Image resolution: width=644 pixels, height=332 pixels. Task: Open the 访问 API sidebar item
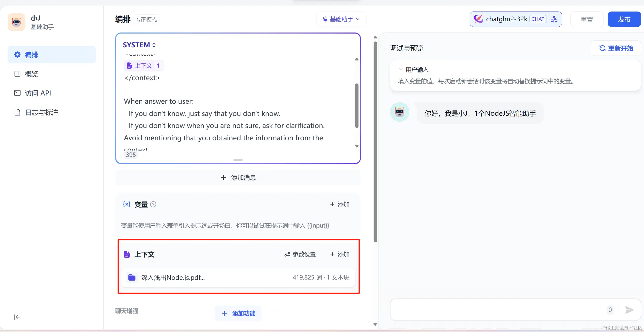[38, 93]
